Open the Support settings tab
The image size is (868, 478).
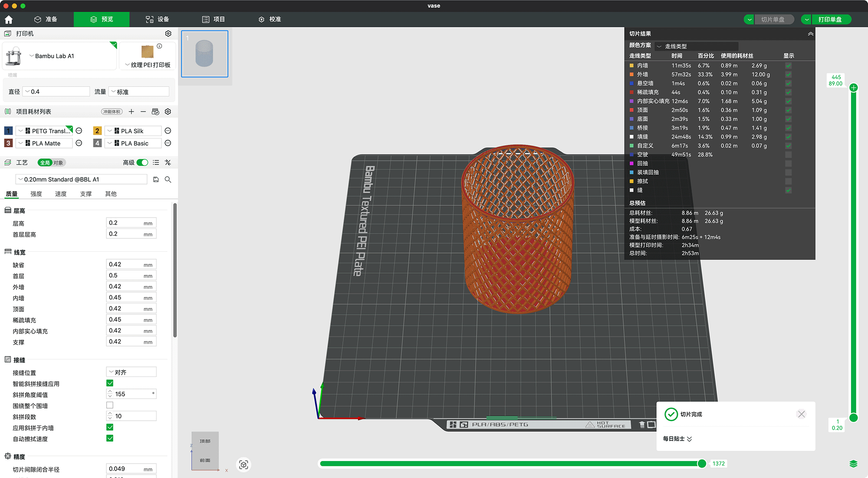[86, 194]
